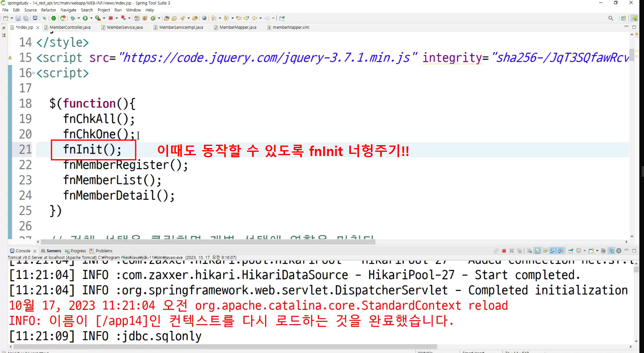This screenshot has width=644, height=353.
Task: Open the Progress view tab
Action: click(x=75, y=251)
